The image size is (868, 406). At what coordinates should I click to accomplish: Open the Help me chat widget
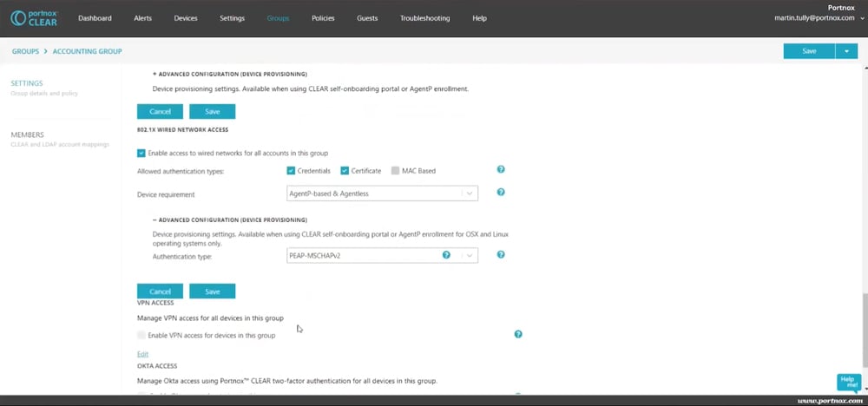pos(848,382)
